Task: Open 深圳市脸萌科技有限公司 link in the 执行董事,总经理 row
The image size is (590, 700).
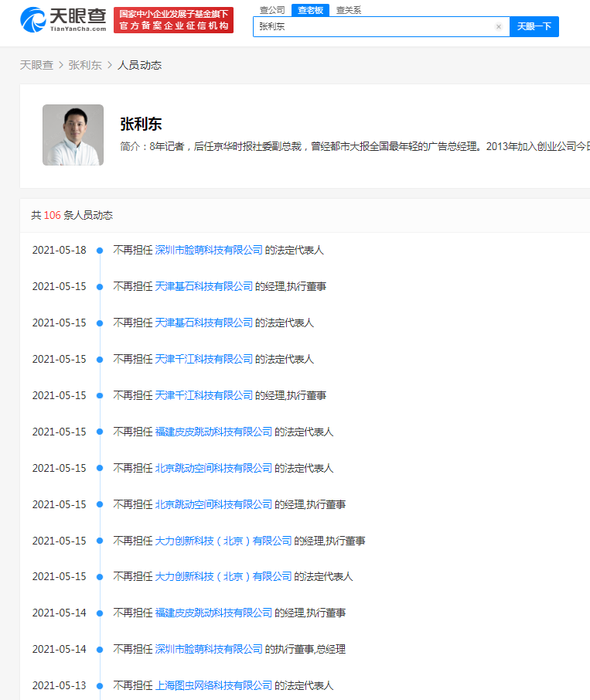Action: (209, 649)
